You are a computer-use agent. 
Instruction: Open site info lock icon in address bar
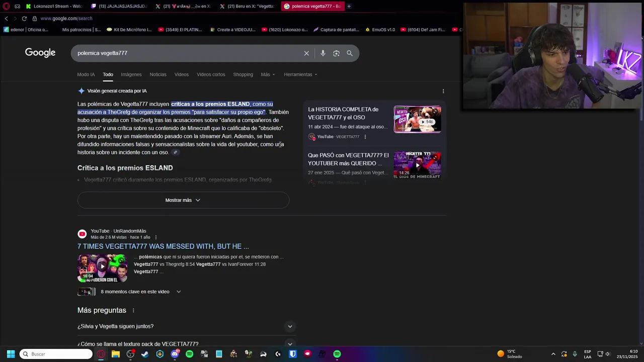pyautogui.click(x=35, y=18)
